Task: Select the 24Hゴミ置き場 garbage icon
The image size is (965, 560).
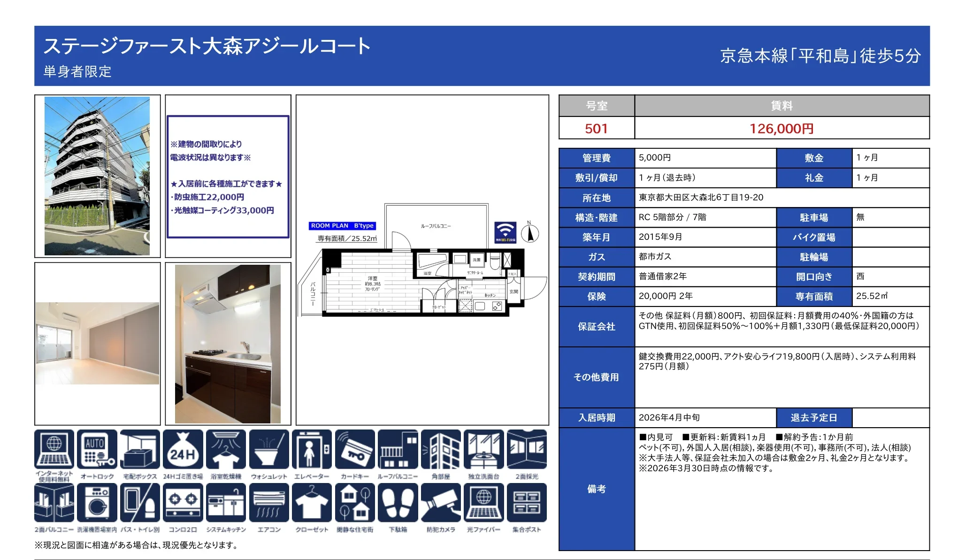Action: 183,453
